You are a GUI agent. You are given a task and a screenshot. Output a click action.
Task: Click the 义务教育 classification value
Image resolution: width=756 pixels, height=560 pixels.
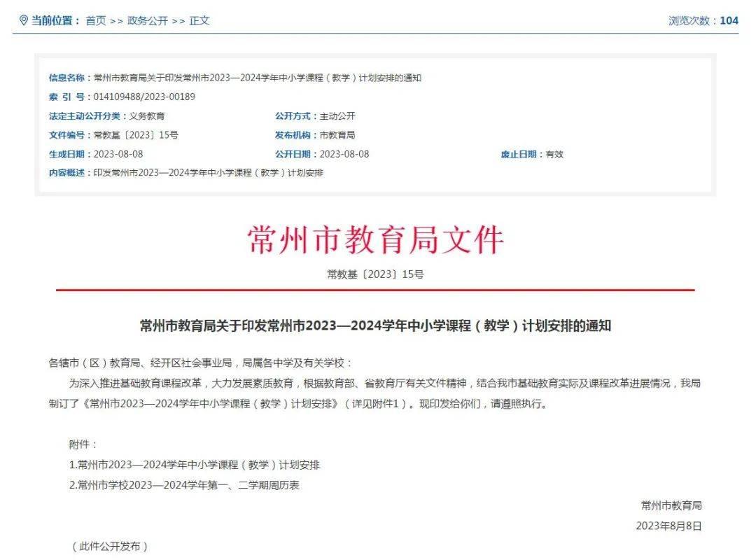(148, 116)
